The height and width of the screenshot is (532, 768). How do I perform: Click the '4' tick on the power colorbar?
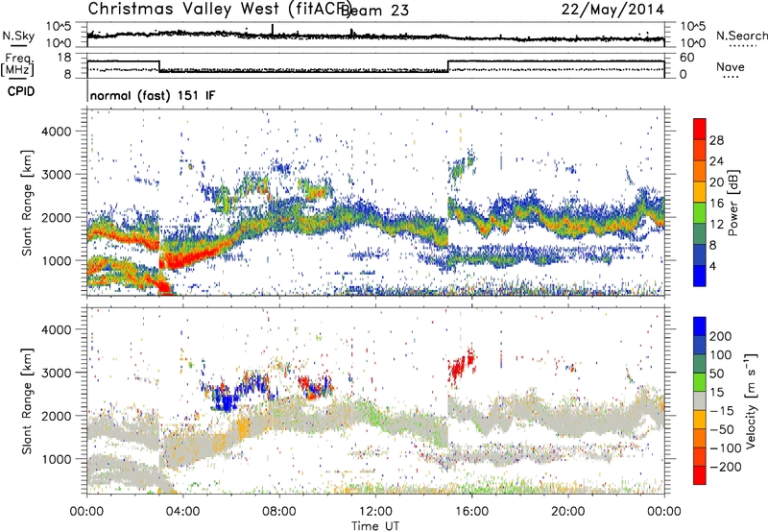point(712,266)
